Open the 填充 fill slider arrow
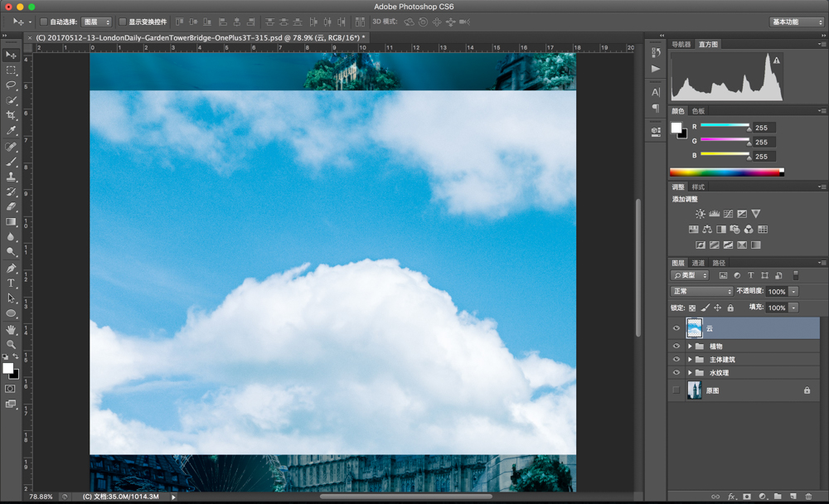This screenshot has height=504, width=829. click(x=793, y=308)
